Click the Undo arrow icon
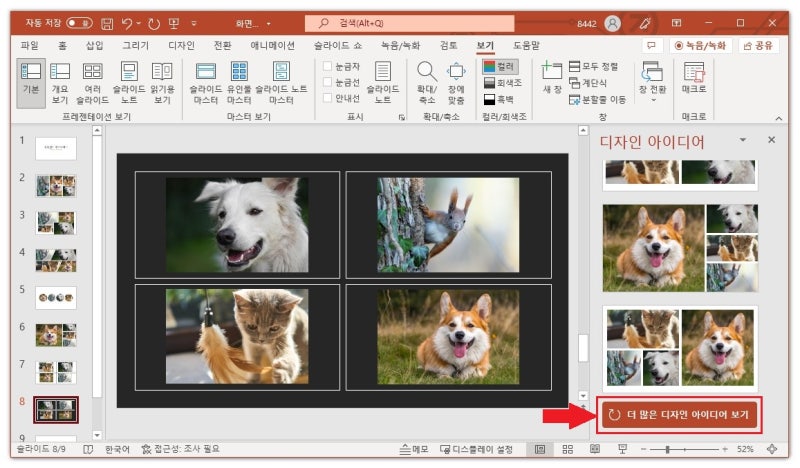Screen dimensions: 800x468 coord(127,23)
